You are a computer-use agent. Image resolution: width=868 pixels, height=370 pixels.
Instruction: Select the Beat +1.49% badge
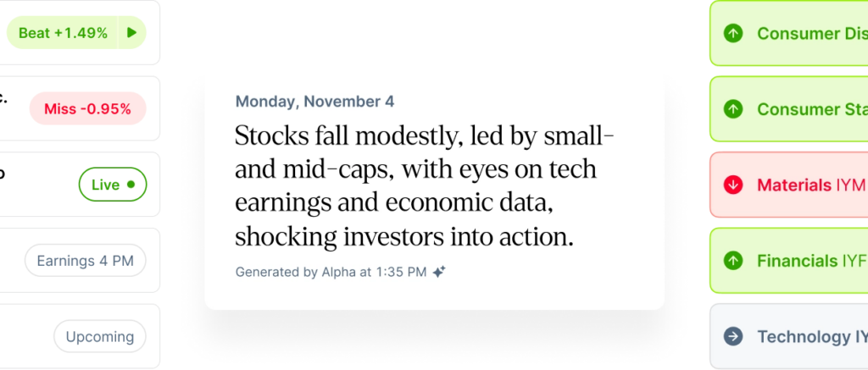pyautogui.click(x=63, y=33)
